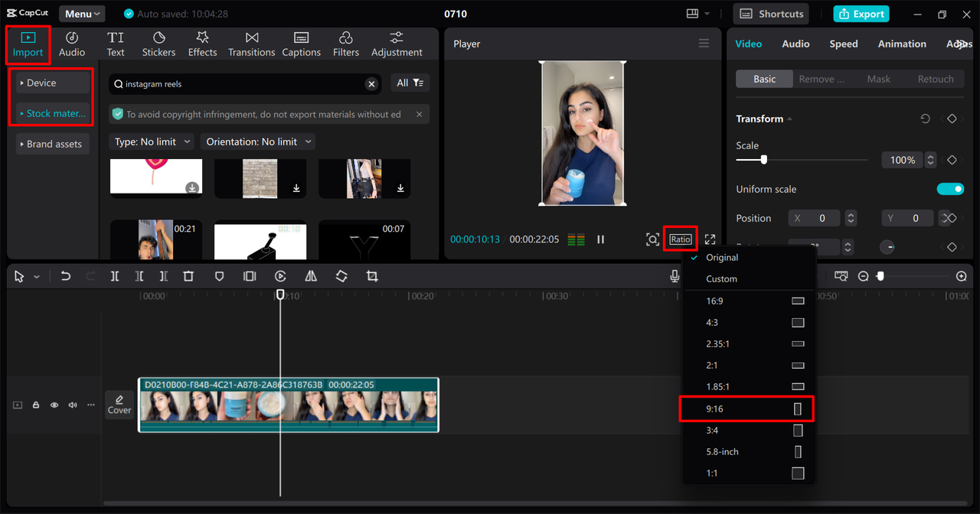Switch to the Animation tab in properties

click(x=902, y=44)
